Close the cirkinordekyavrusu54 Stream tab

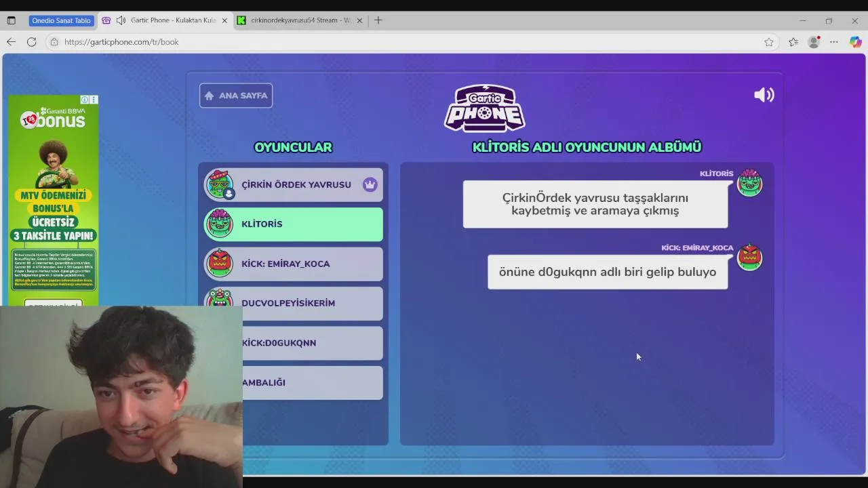(359, 20)
